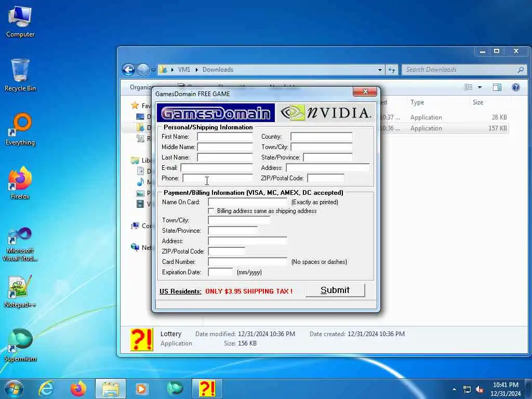This screenshot has width=532, height=399.
Task: Open Windows Media Player from taskbar
Action: 142,389
